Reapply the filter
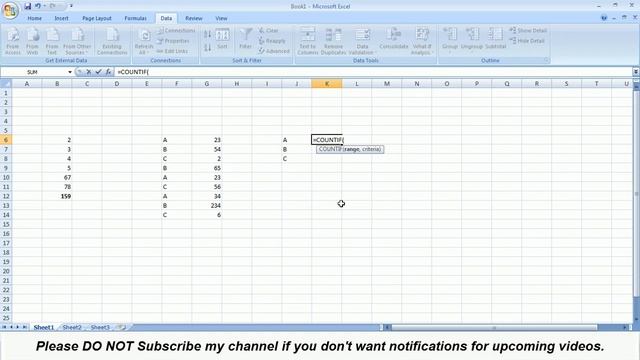 (x=272, y=41)
